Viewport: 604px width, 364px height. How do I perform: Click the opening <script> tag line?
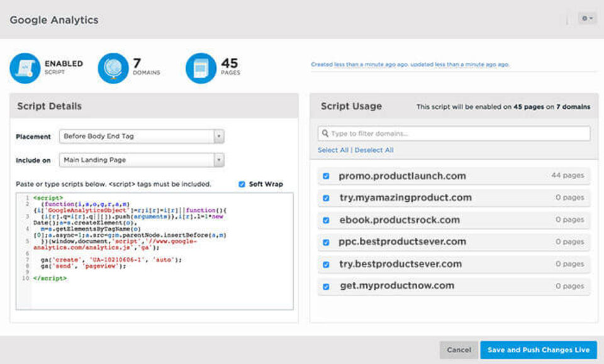(48, 198)
